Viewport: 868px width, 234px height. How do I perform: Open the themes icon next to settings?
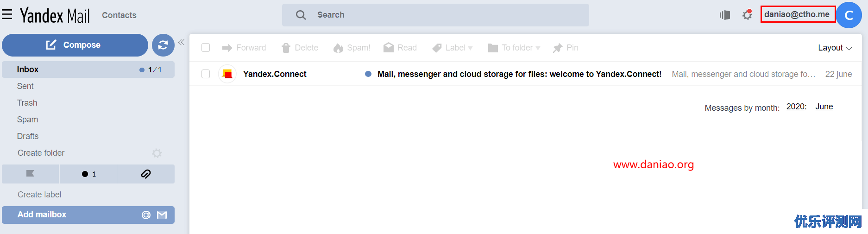point(725,15)
